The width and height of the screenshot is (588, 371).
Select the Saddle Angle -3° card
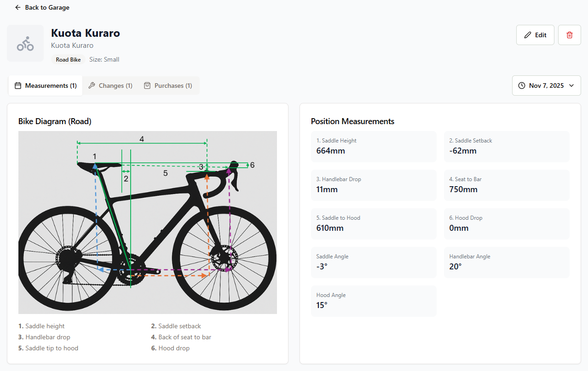pos(374,263)
